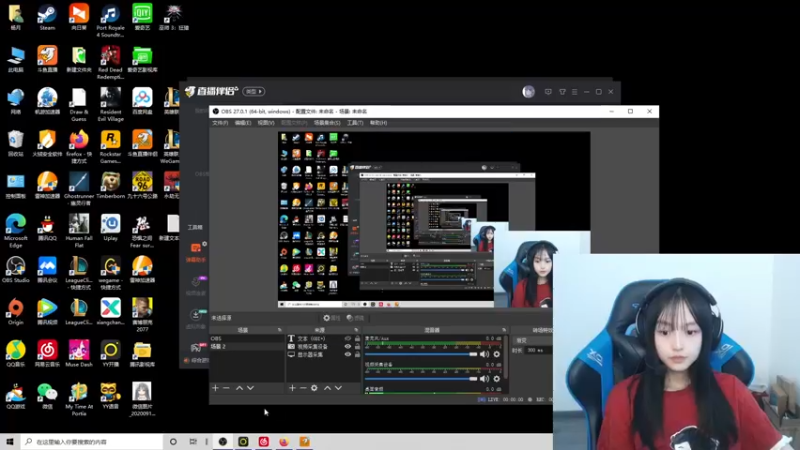The height and width of the screenshot is (450, 800).
Task: Toggle lock on display capture source
Action: click(357, 355)
